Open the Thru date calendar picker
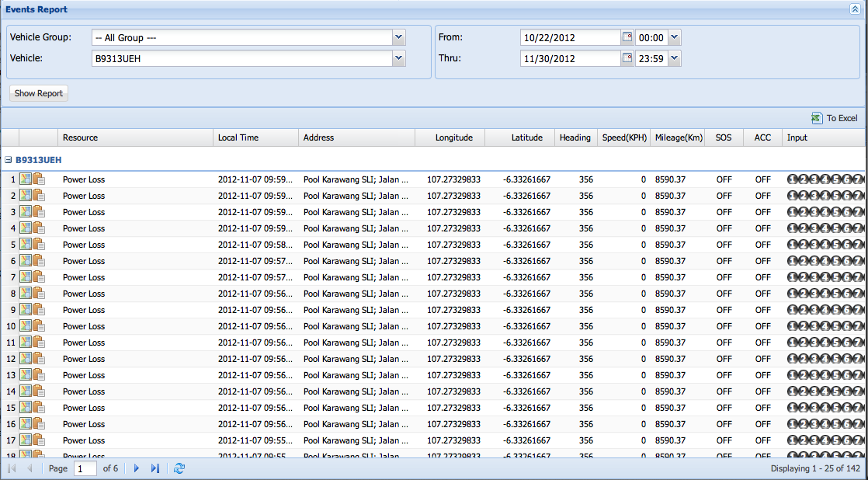 [627, 58]
